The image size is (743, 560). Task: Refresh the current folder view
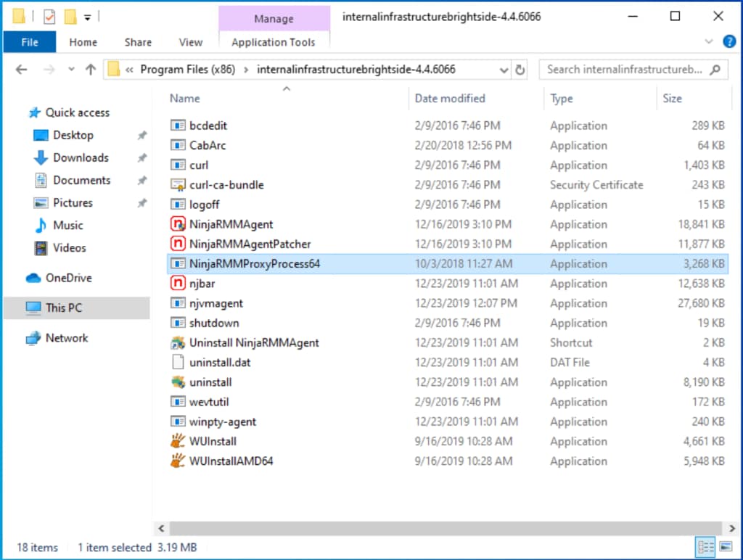click(520, 70)
